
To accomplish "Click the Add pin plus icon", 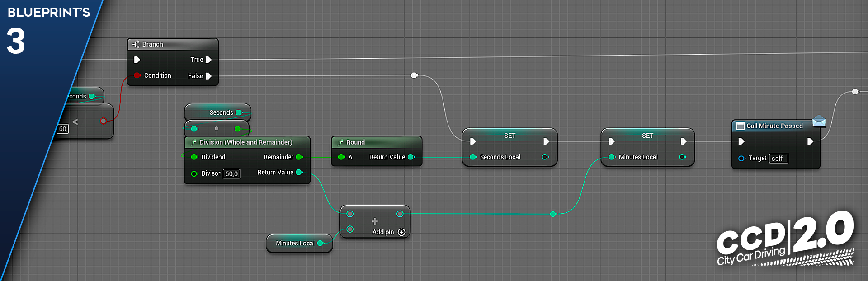I will pyautogui.click(x=401, y=232).
